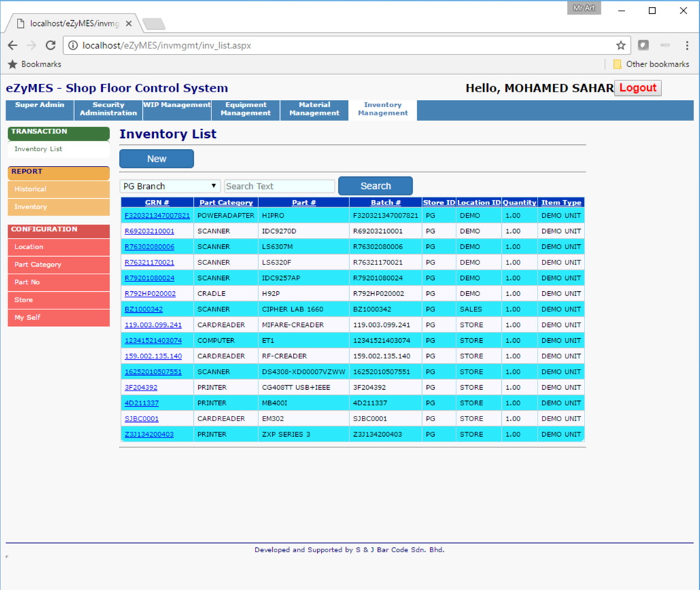Click the browser back arrow icon
Viewport: 700px width, 590px height.
pyautogui.click(x=13, y=45)
